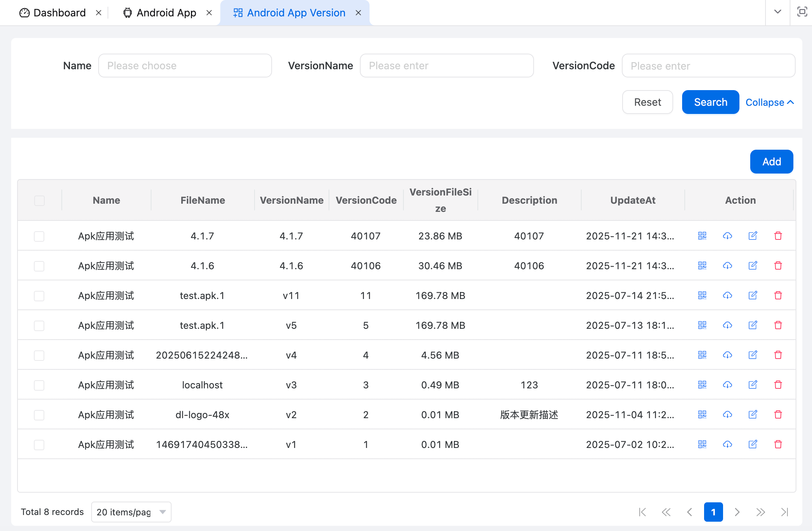This screenshot has height=531, width=812.
Task: Click the Add button
Action: click(x=771, y=162)
